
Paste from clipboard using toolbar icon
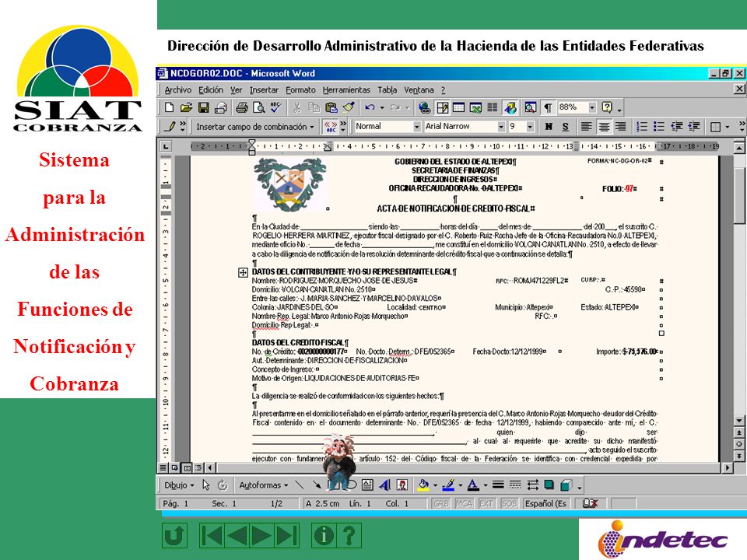point(331,107)
